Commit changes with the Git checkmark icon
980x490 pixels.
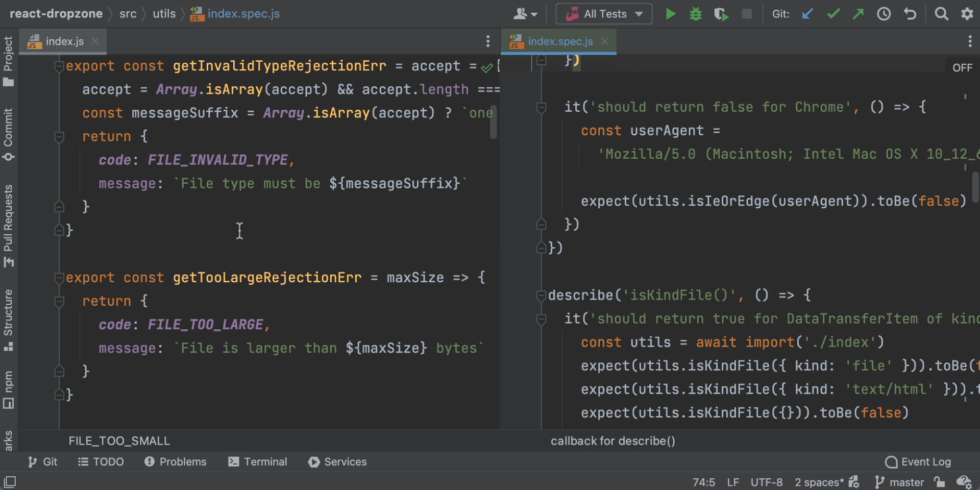tap(833, 14)
